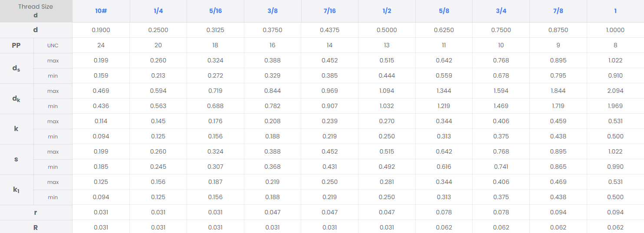Click the ds row label

point(16,68)
